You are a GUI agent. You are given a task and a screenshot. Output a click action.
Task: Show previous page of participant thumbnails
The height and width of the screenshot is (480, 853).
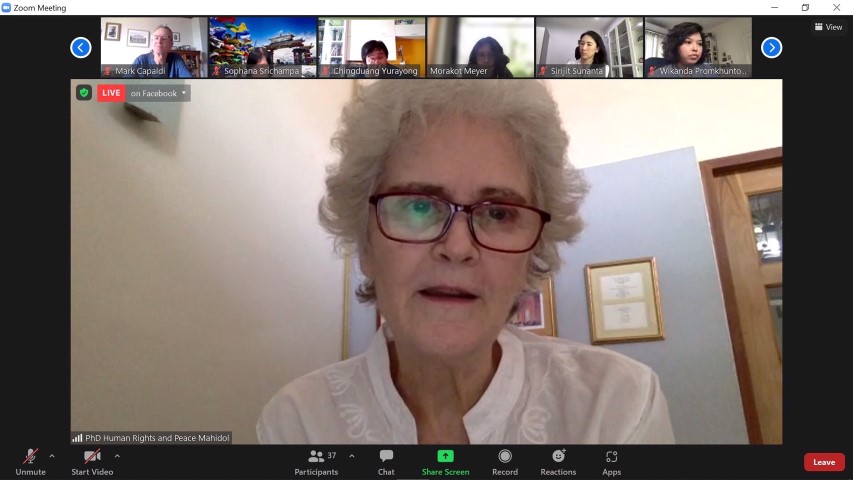click(x=81, y=47)
